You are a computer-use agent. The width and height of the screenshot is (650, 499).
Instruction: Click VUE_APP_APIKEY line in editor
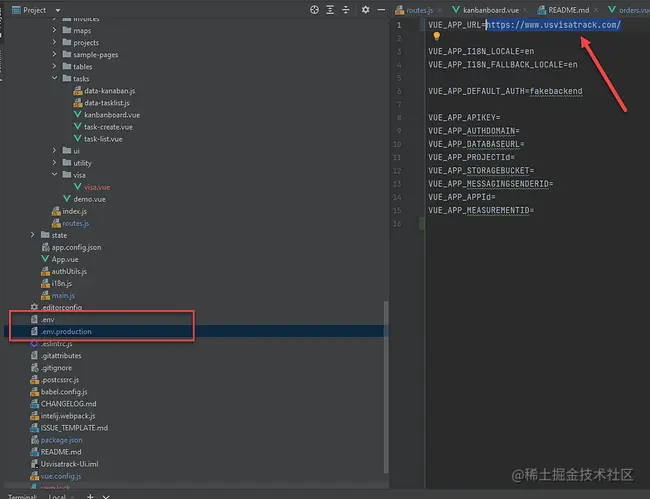pos(464,117)
